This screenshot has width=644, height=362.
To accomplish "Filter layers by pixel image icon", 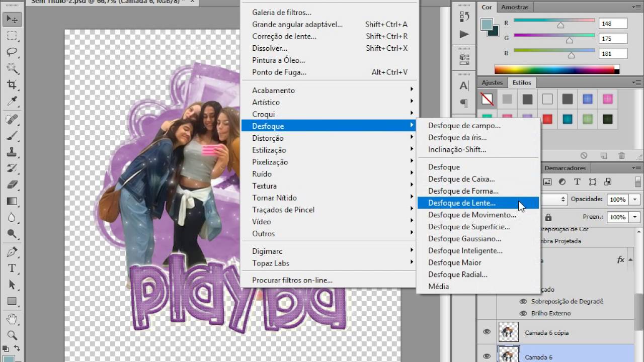I will coord(547,182).
